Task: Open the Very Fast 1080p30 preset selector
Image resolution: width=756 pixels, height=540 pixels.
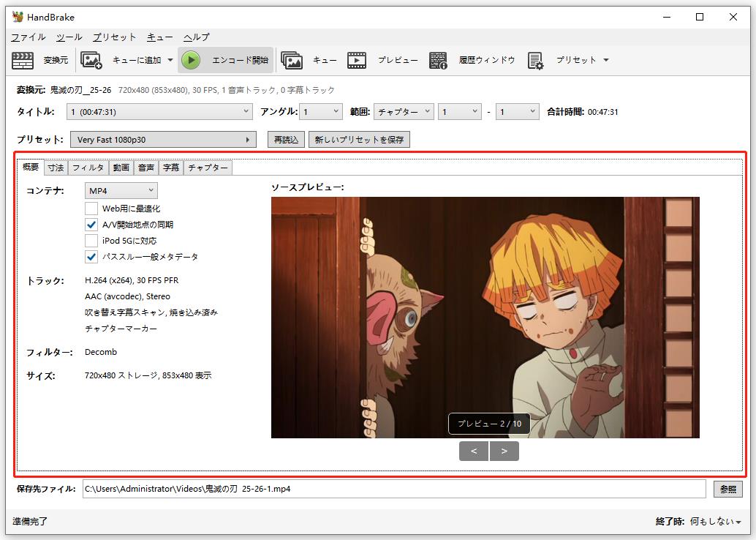Action: (164, 140)
